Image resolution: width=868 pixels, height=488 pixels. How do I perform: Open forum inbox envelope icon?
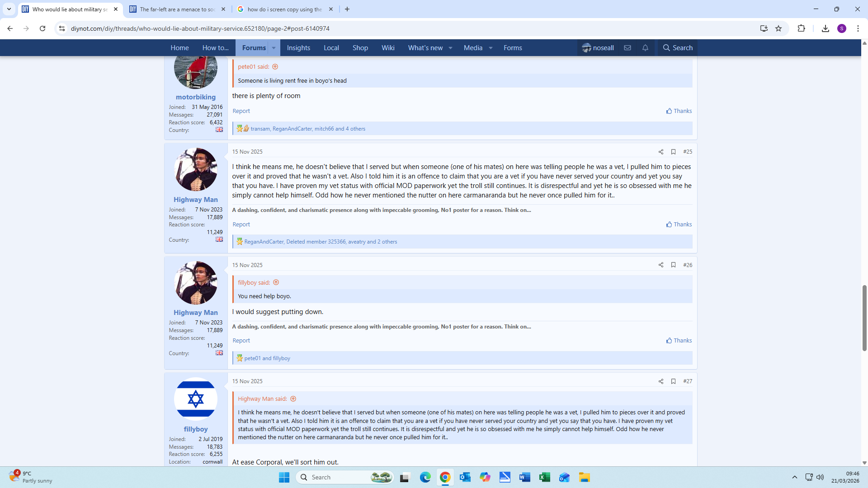[x=627, y=48]
